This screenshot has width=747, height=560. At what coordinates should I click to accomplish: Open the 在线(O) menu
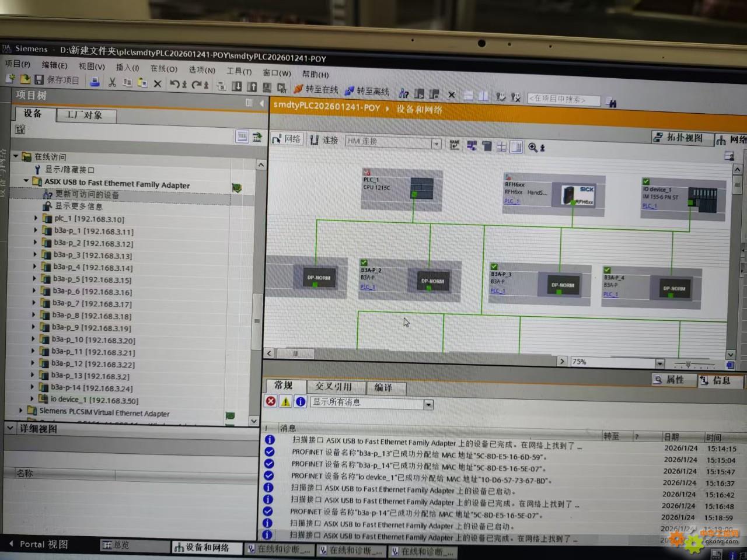point(163,69)
